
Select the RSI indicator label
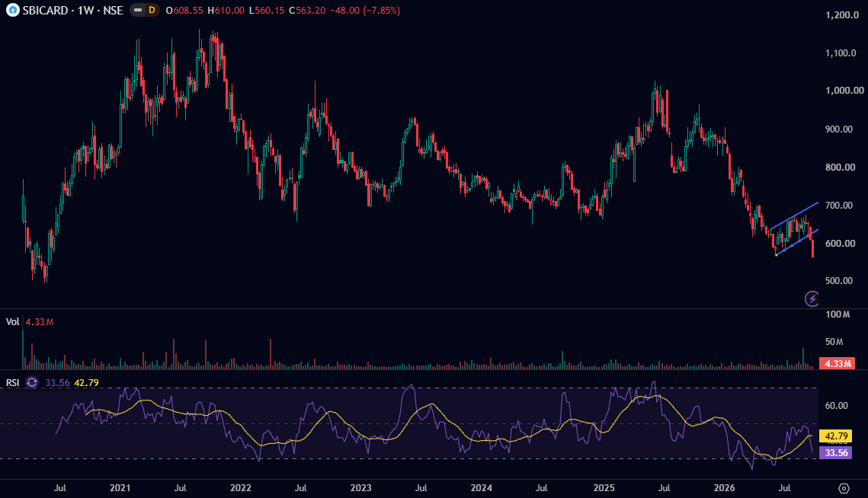coord(13,382)
